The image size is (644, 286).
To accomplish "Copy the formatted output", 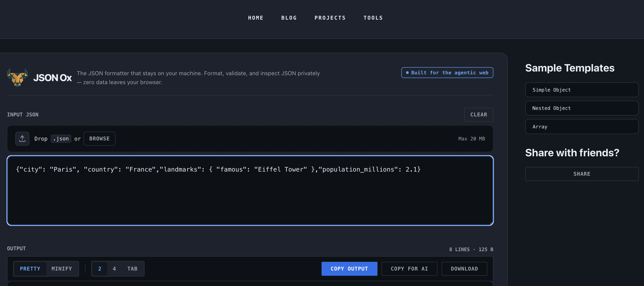I will (349, 269).
